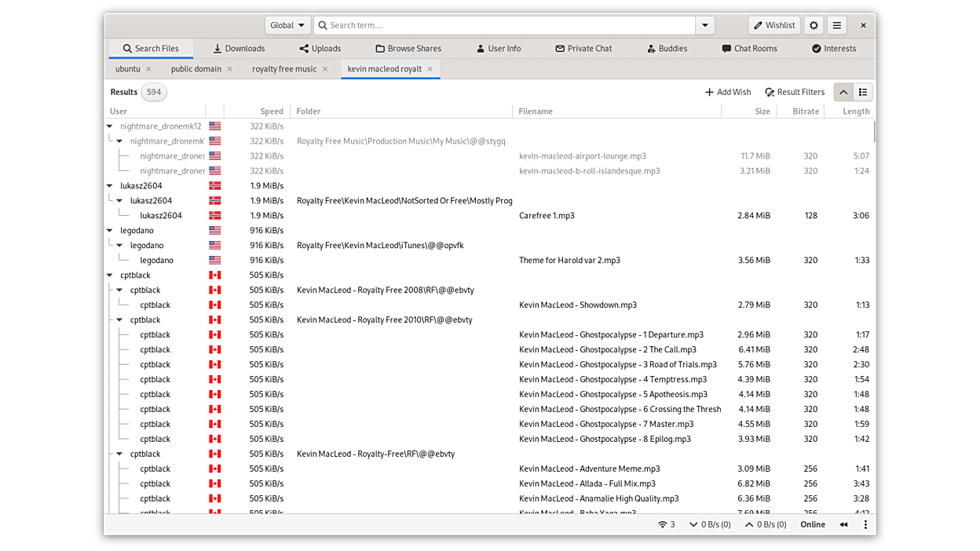The height and width of the screenshot is (551, 980).
Task: Click the download speed status indicator
Action: [710, 524]
